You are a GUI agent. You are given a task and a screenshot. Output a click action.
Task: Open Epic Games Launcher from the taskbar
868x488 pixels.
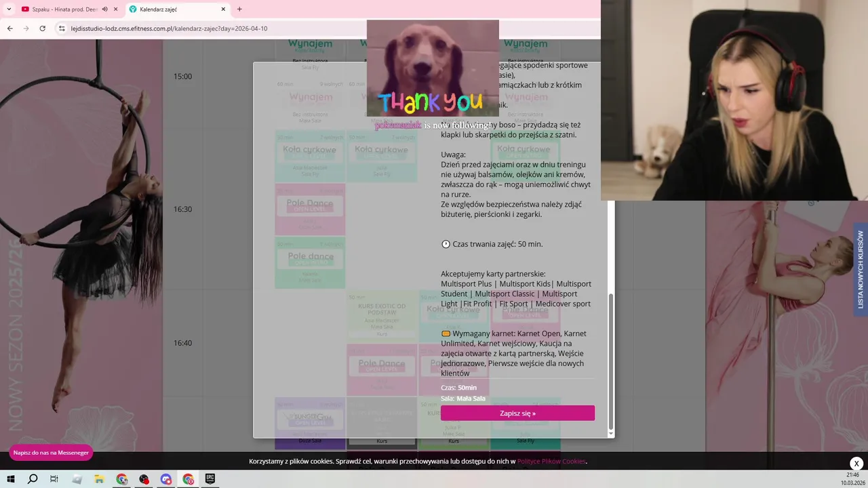(x=210, y=479)
